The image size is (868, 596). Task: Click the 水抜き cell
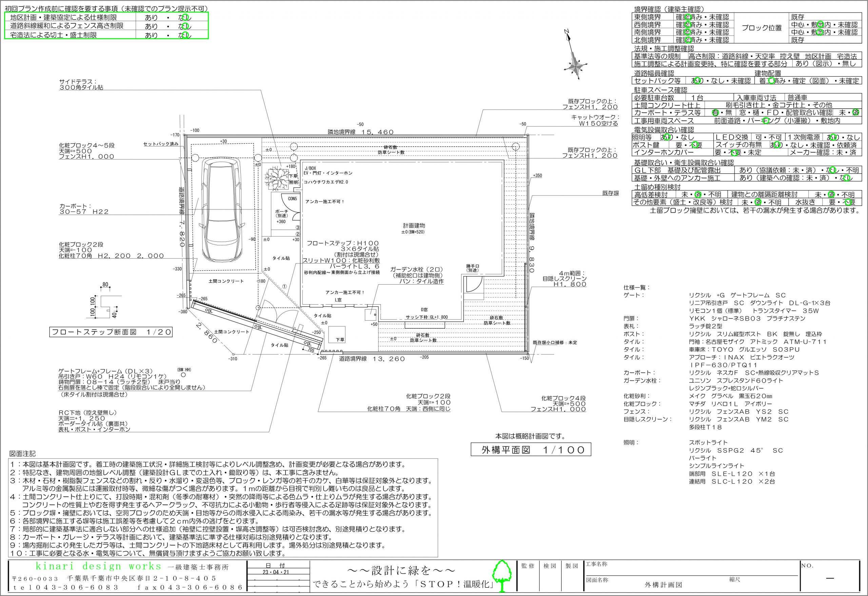click(x=805, y=202)
